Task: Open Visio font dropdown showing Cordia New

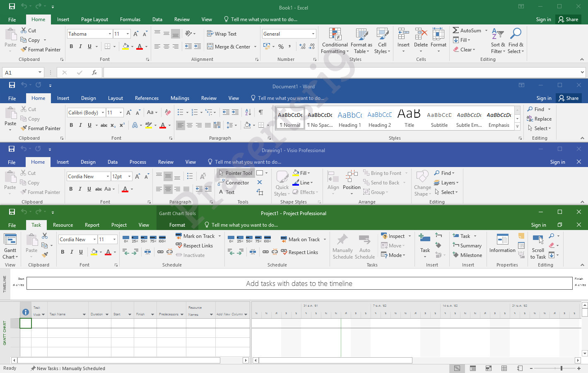Action: [x=108, y=177]
